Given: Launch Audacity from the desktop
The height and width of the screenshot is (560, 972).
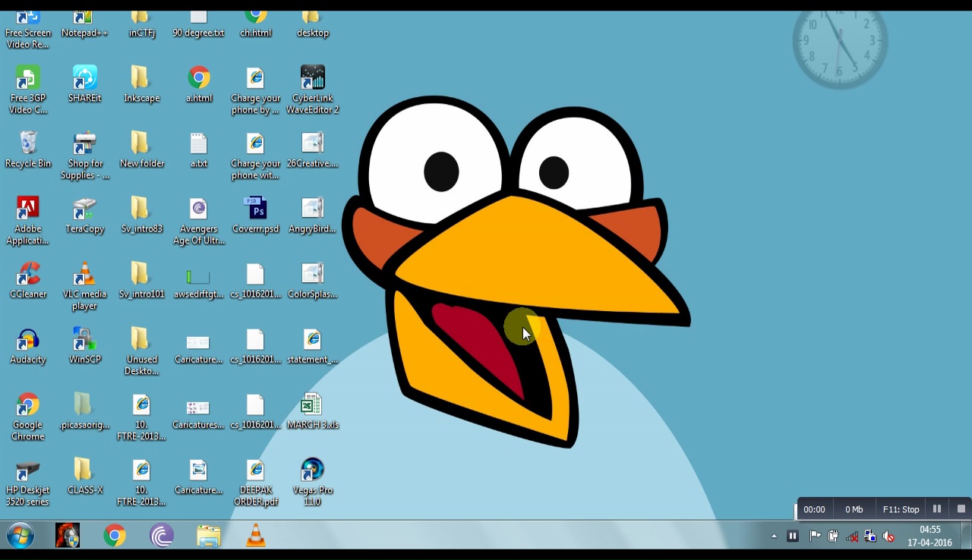Looking at the screenshot, I should (28, 345).
